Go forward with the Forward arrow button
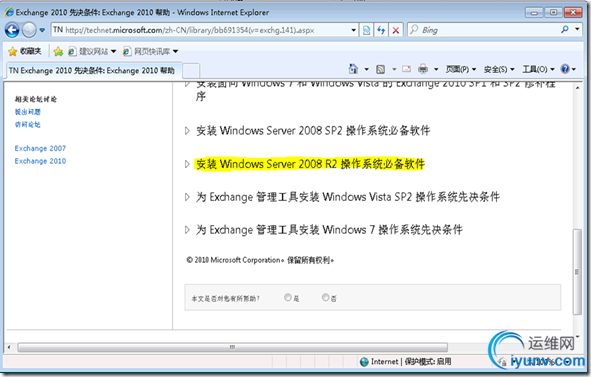 pyautogui.click(x=29, y=30)
